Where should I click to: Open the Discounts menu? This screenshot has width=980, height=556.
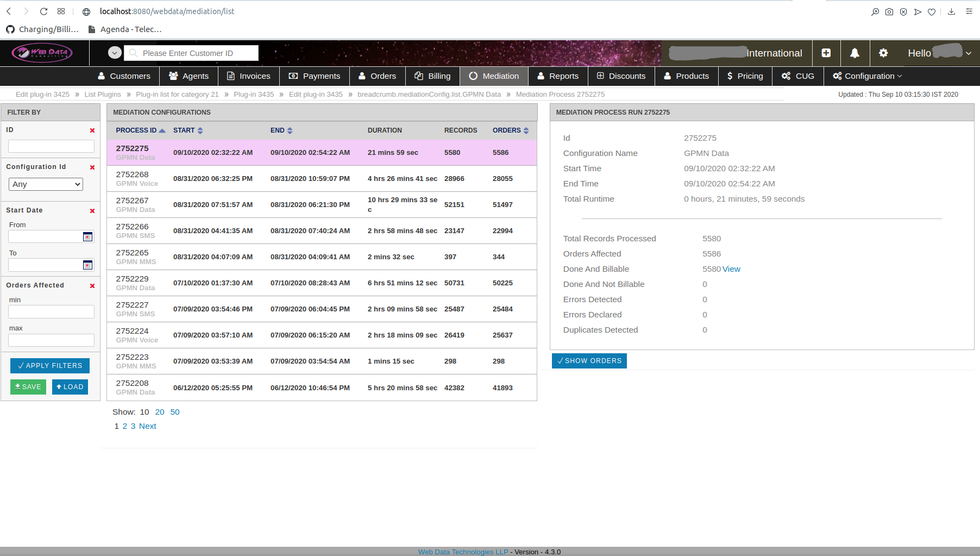pyautogui.click(x=621, y=76)
